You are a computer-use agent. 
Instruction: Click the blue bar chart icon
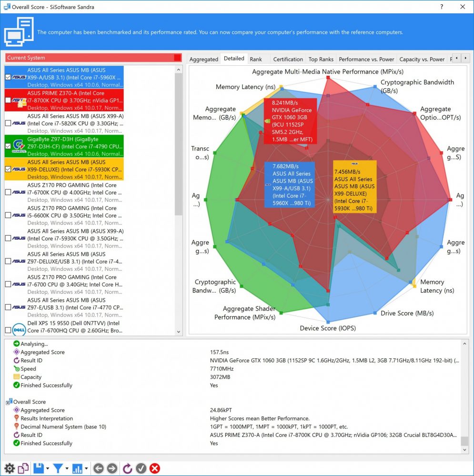point(77,468)
